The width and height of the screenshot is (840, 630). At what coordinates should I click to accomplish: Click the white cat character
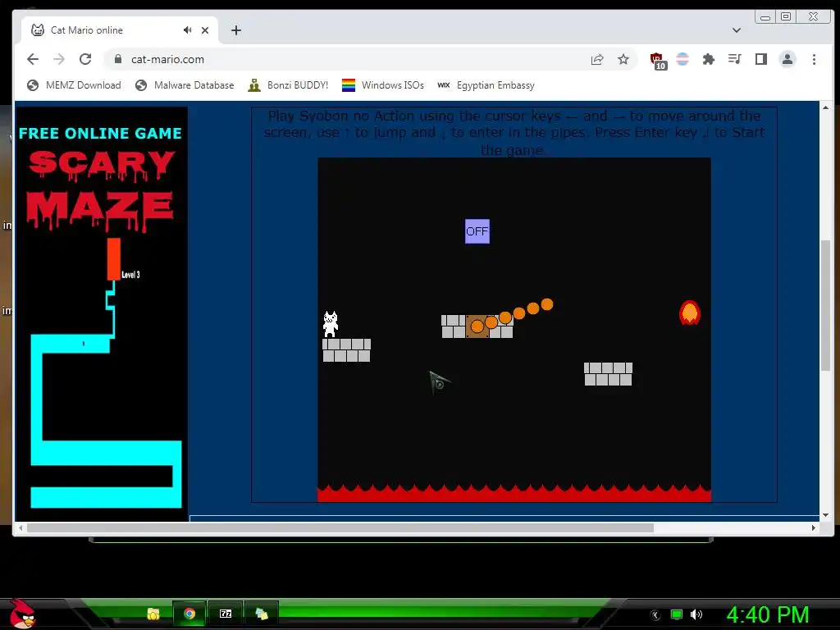point(331,324)
